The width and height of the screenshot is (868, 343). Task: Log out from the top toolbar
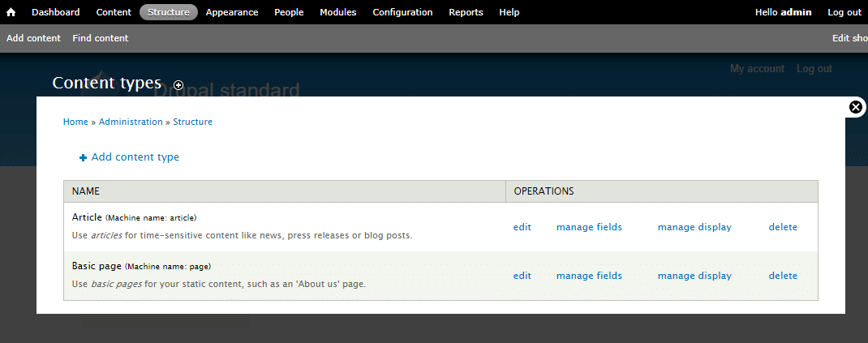coord(844,12)
